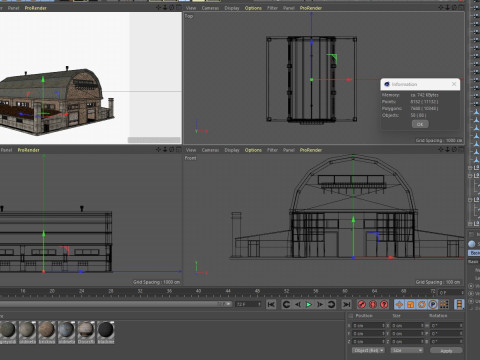Go to previous keyframe button

tap(286, 304)
